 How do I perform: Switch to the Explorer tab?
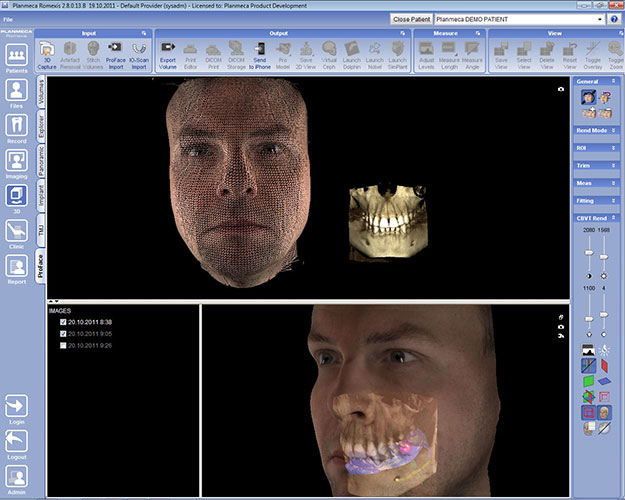[41, 126]
